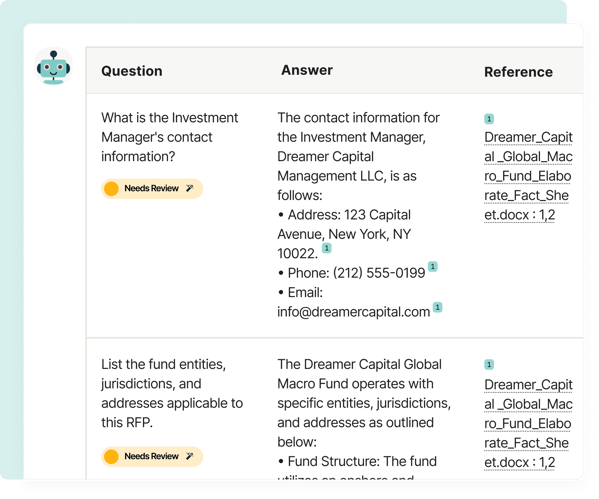Select the answer text listing Dreamer Capital contact info

tap(359, 215)
